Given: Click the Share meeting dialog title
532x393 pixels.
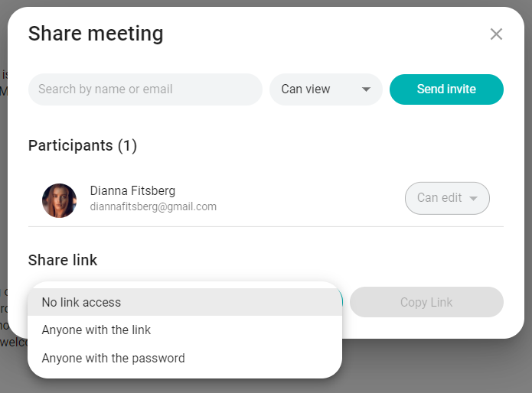Looking at the screenshot, I should point(96,34).
